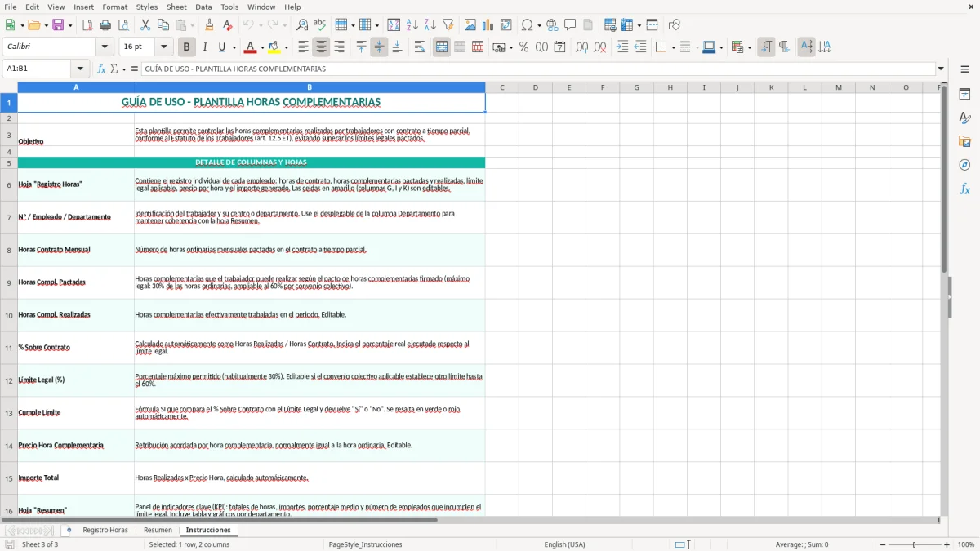Open the Sheet menu
The height and width of the screenshot is (551, 980).
[x=176, y=7]
